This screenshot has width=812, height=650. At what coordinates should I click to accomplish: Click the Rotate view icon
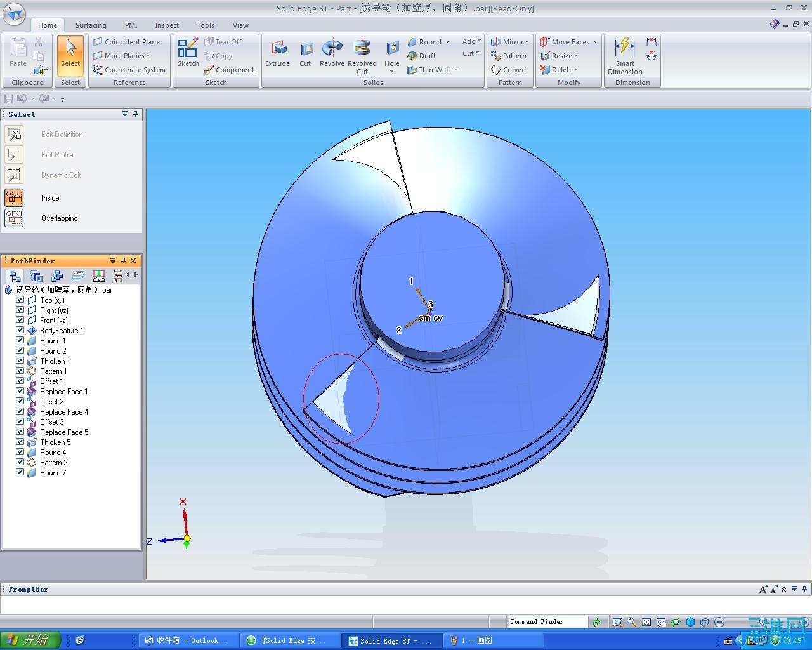[676, 622]
